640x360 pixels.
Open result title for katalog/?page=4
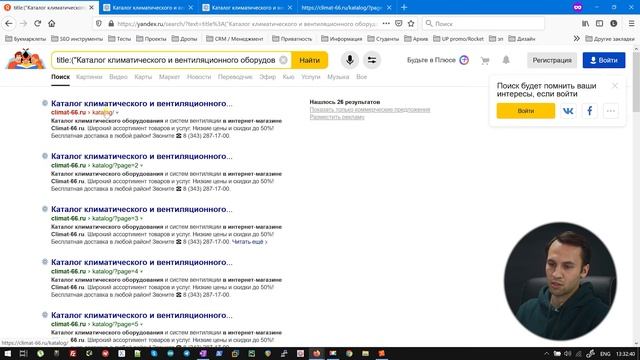142,262
